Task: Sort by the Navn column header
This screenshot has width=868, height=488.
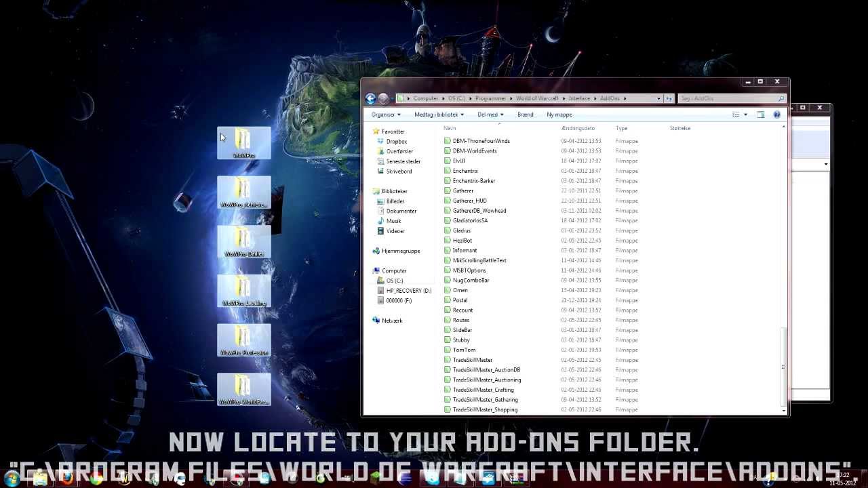Action: 450,128
